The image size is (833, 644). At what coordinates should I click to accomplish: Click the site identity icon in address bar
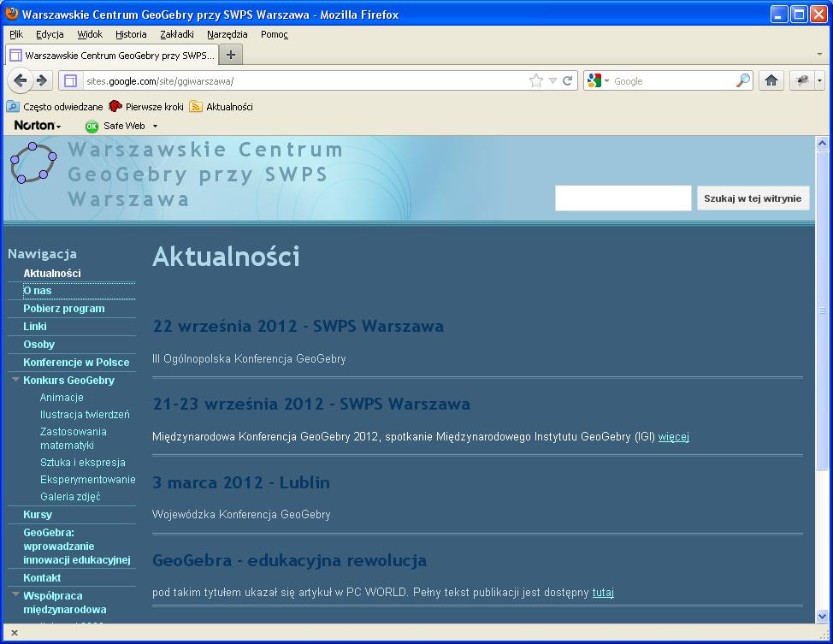71,80
